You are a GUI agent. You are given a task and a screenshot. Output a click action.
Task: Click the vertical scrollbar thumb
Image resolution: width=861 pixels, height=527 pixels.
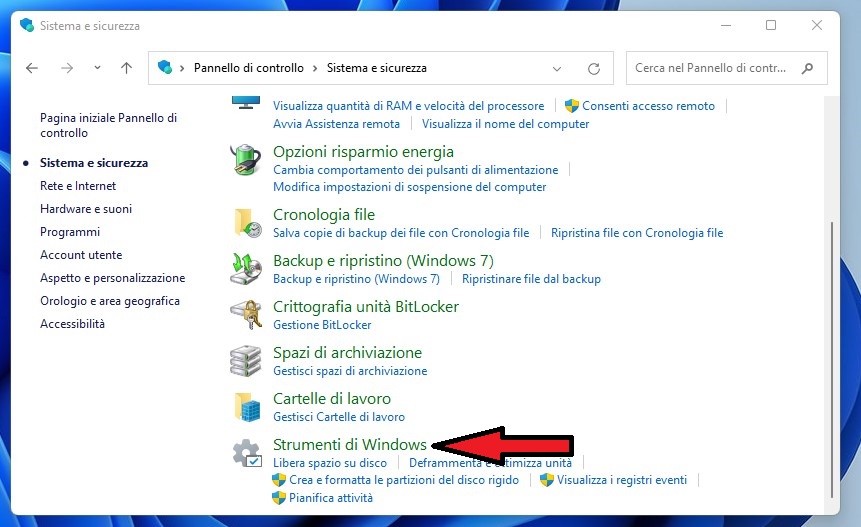pos(831,360)
